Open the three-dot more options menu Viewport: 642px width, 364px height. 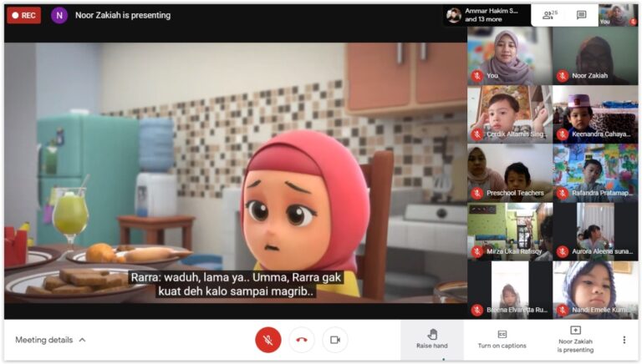coord(624,340)
